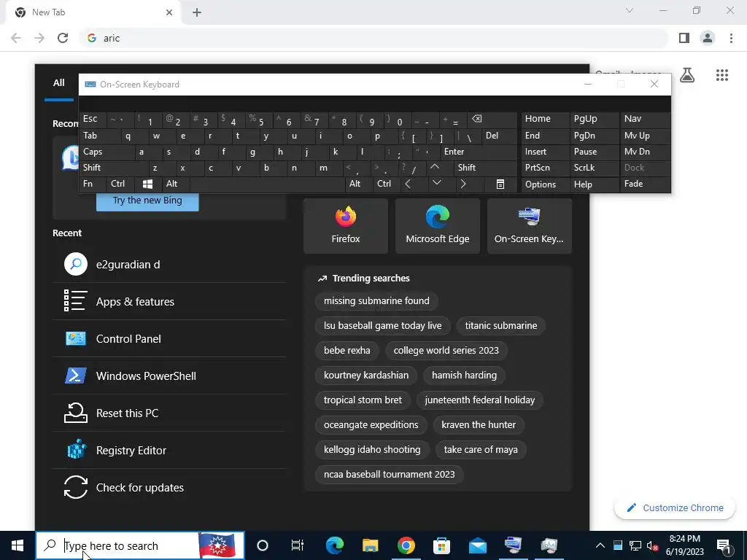The width and height of the screenshot is (747, 560).
Task: Open On-Screen Keyboard app tile
Action: click(x=530, y=226)
